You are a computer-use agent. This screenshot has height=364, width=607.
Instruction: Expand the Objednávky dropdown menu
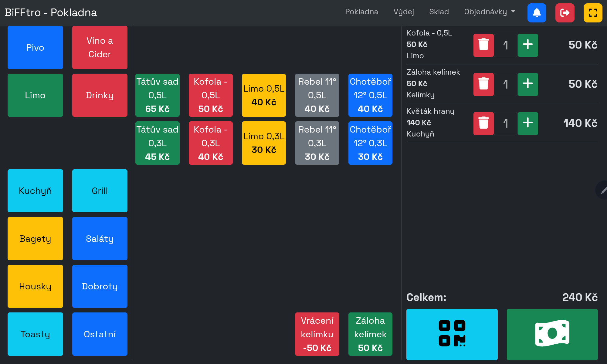[489, 12]
